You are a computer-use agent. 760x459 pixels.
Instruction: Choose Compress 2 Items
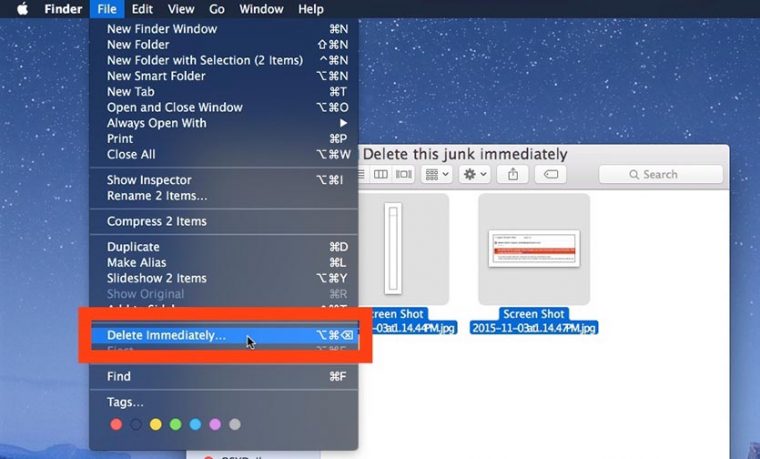[x=224, y=222]
